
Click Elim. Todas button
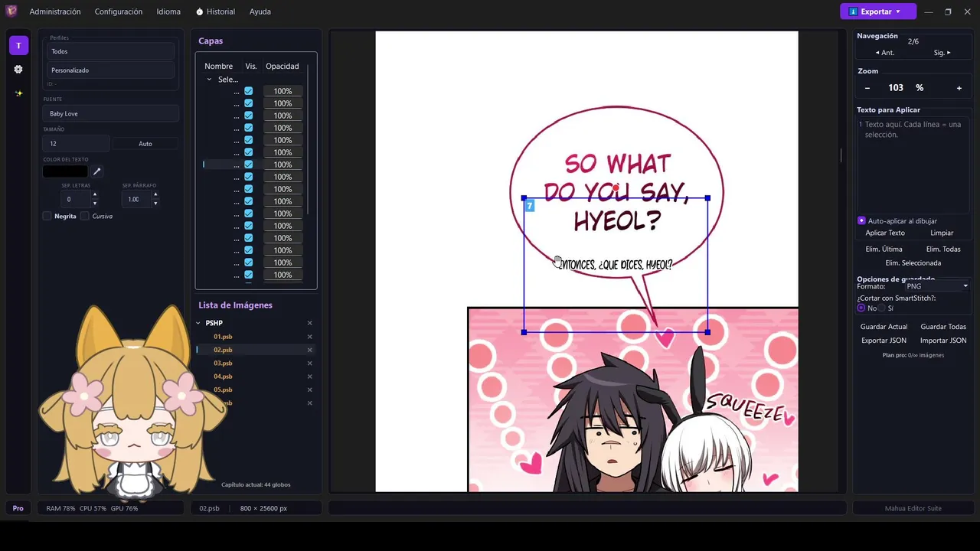pos(943,249)
